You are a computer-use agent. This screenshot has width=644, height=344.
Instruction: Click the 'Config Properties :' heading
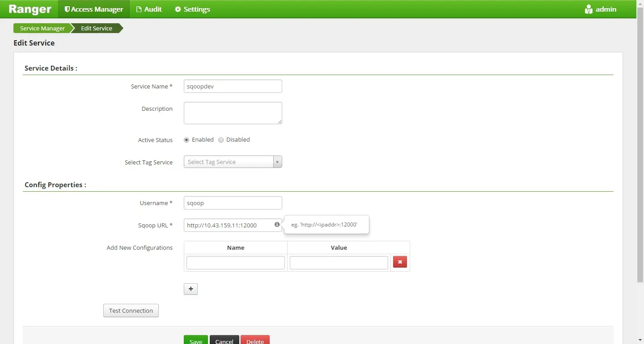pyautogui.click(x=55, y=185)
